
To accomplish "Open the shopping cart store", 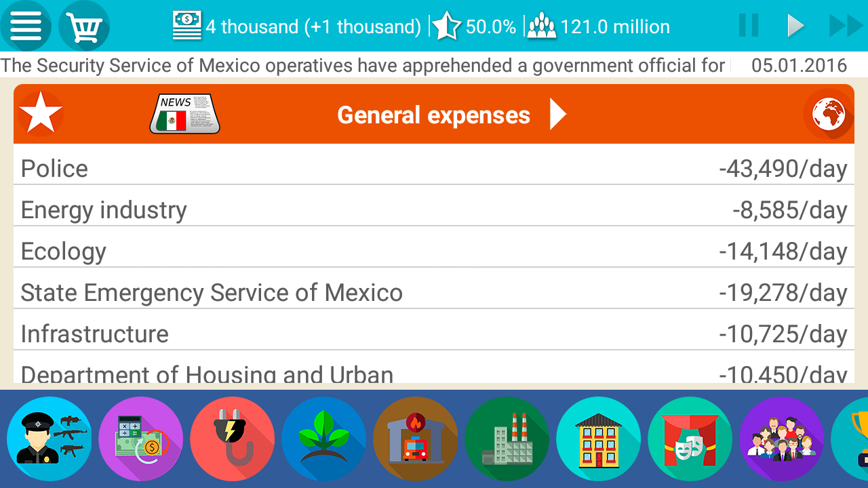I will 84,26.
